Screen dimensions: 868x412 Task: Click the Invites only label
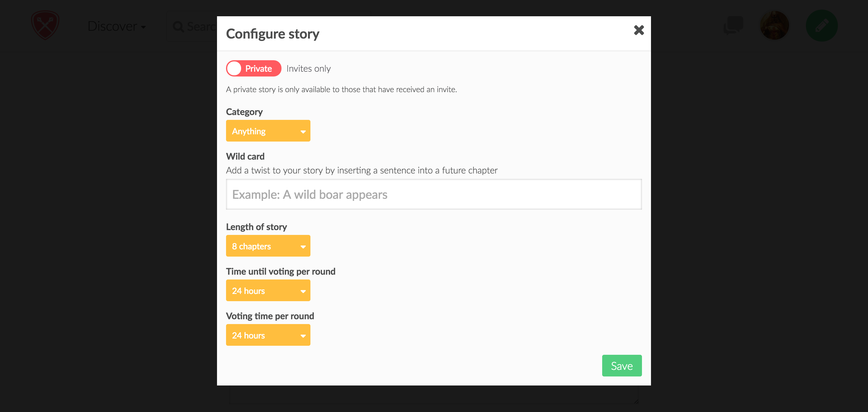308,68
